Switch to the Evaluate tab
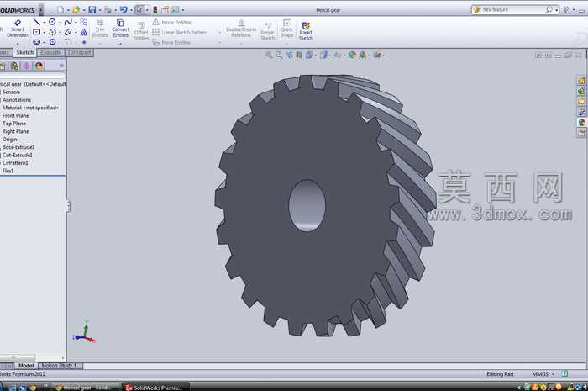The height and width of the screenshot is (391, 588). point(50,52)
